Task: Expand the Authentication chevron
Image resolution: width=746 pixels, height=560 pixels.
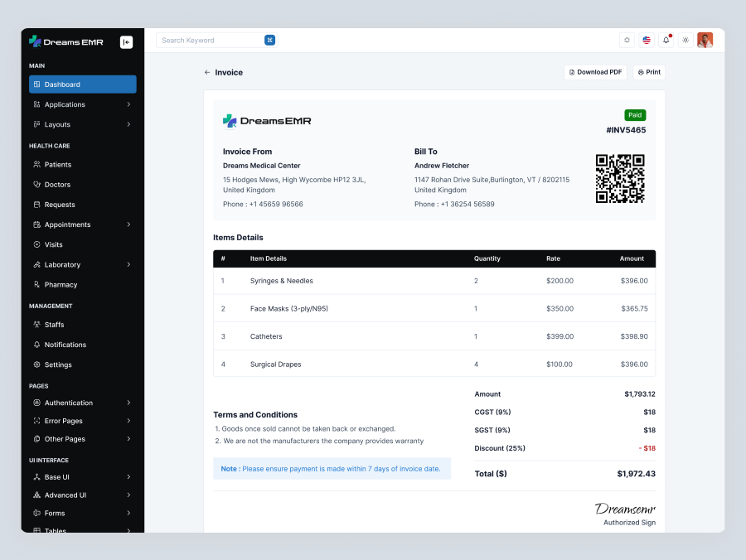Action: tap(128, 403)
